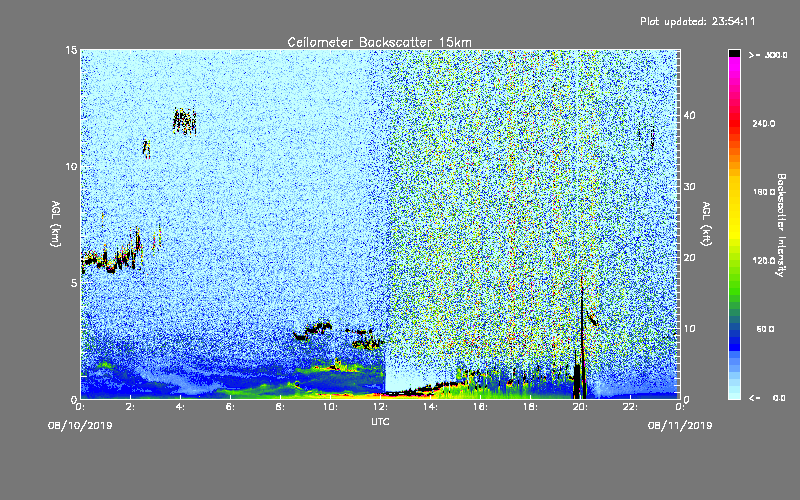Image resolution: width=800 pixels, height=500 pixels.
Task: Click the 10 kft tick label on the right axis
Action: click(689, 328)
